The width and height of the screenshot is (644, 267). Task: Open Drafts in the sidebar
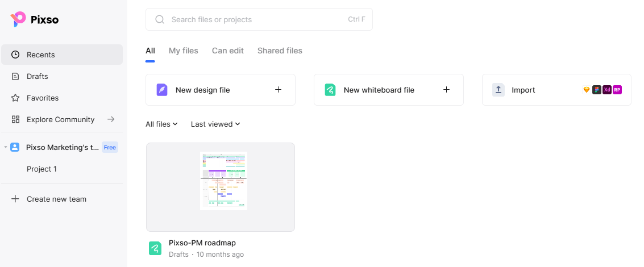tap(62, 76)
